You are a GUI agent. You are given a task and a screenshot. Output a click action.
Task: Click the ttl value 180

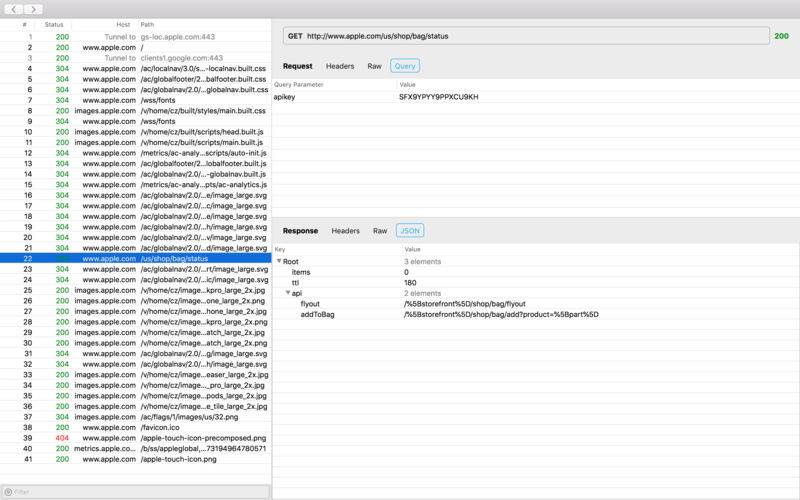tap(410, 283)
